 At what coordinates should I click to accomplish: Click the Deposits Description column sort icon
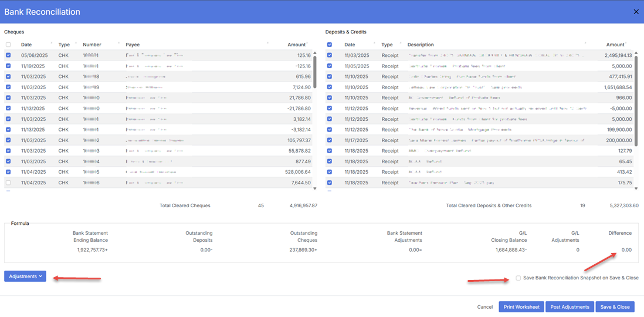[x=585, y=43]
